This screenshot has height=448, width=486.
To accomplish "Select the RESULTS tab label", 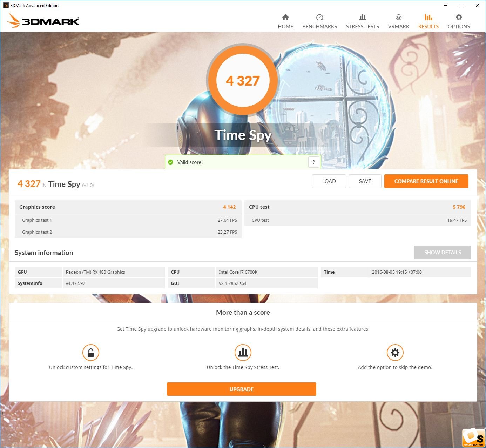I will point(428,26).
